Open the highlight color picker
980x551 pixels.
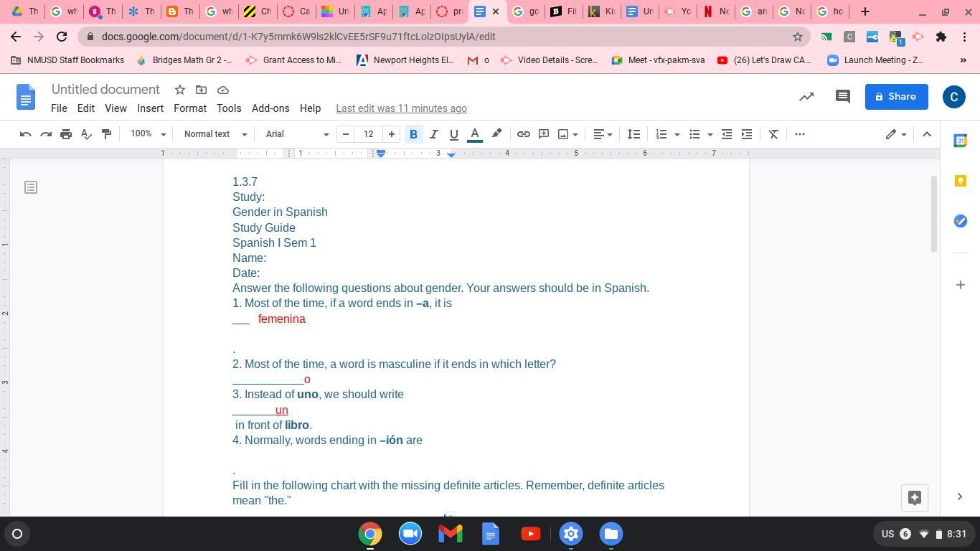(x=496, y=134)
